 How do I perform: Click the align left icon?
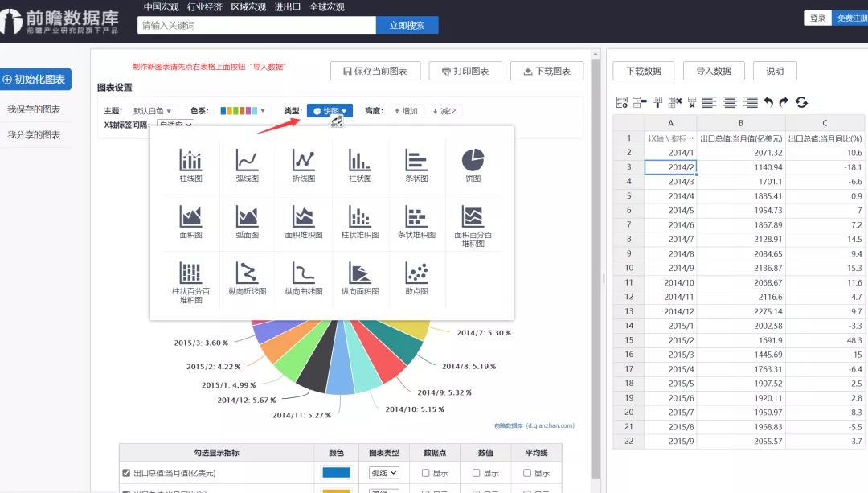tap(709, 102)
